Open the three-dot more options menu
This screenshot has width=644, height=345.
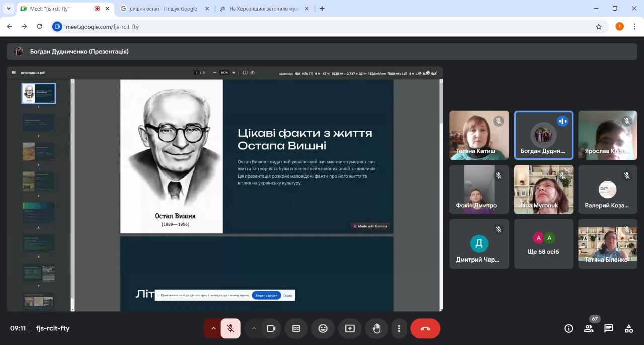399,328
